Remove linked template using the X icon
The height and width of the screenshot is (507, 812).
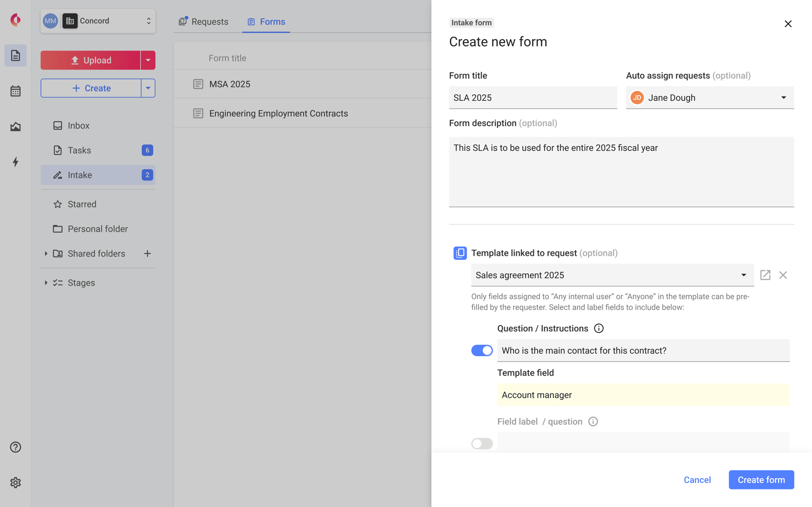click(783, 275)
